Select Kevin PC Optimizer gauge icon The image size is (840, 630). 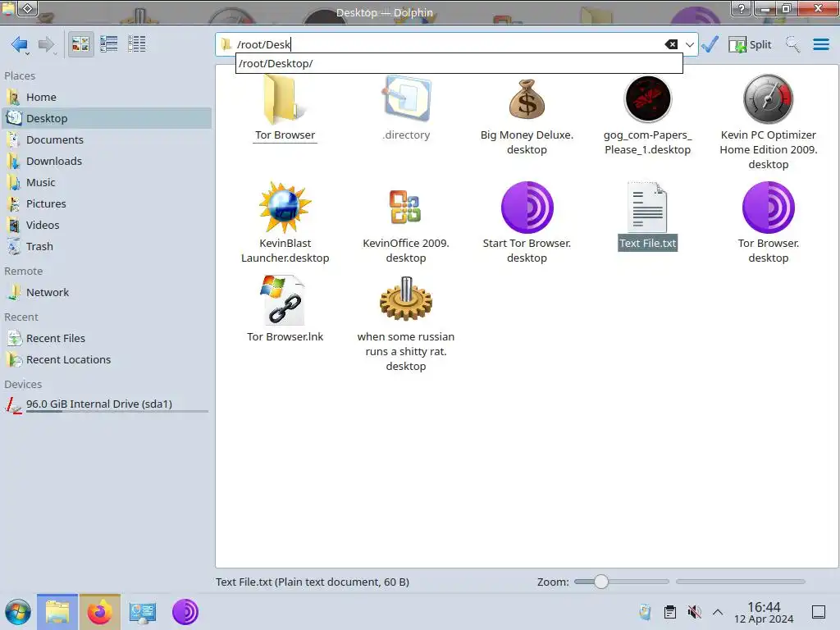768,99
